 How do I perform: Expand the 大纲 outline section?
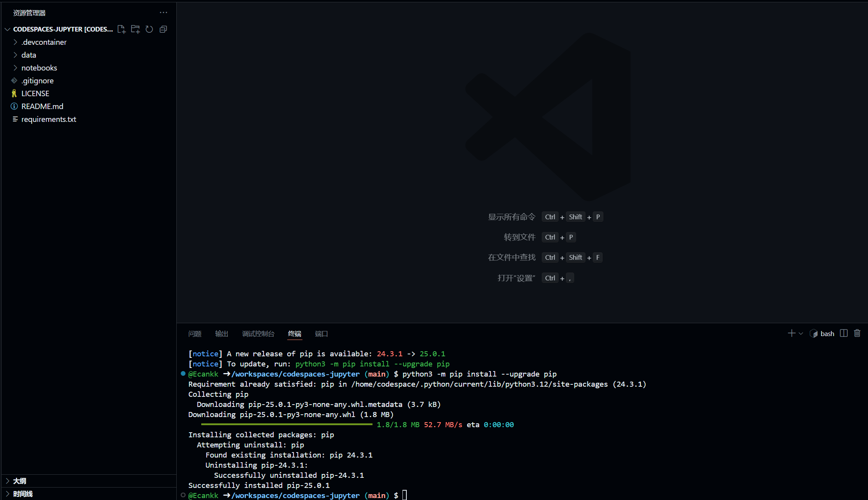89,481
